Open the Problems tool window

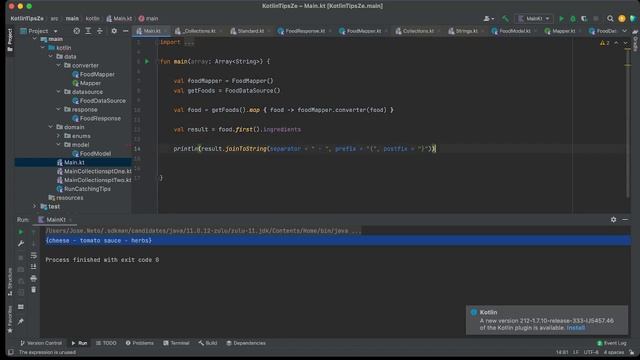click(x=140, y=343)
